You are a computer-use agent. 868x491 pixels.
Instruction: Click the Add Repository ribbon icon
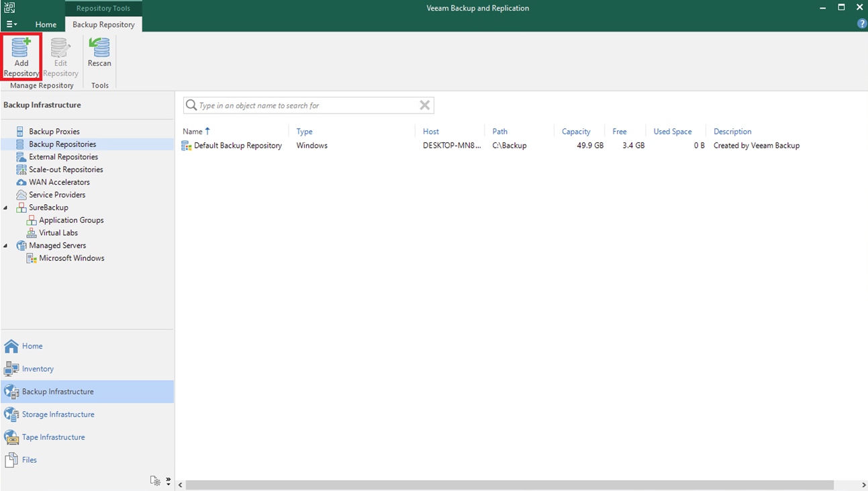point(21,50)
